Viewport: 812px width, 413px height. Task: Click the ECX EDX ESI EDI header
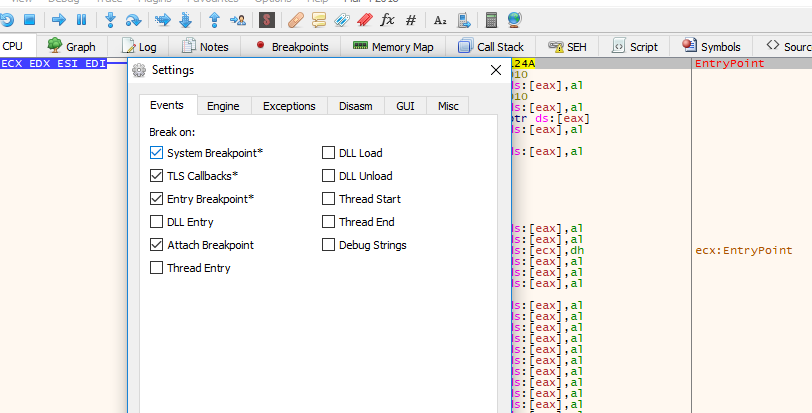pos(53,64)
